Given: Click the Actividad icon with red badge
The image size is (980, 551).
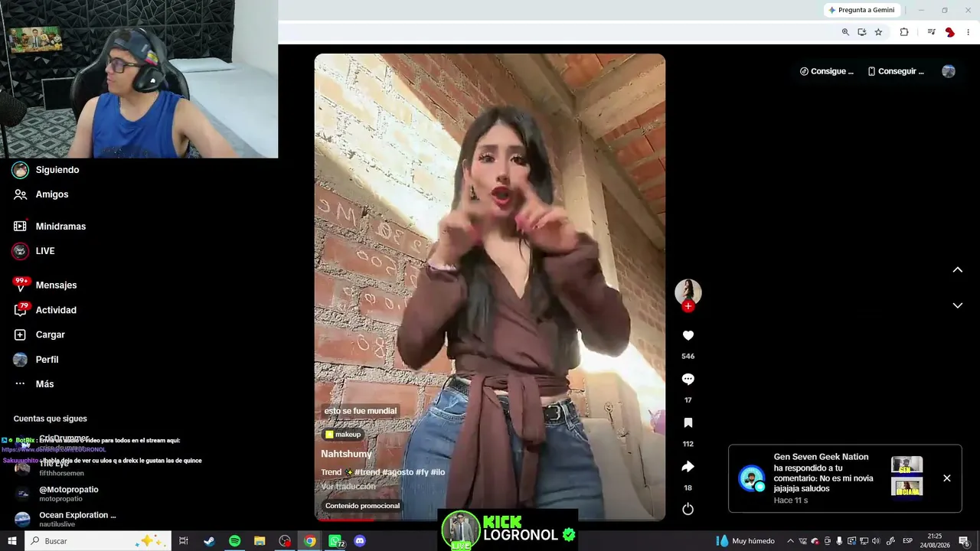Looking at the screenshot, I should click(21, 310).
